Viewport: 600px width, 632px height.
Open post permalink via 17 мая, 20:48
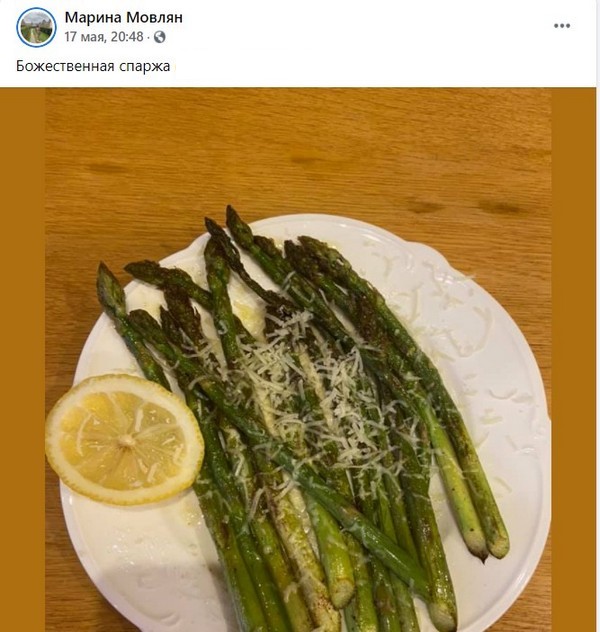[x=105, y=37]
